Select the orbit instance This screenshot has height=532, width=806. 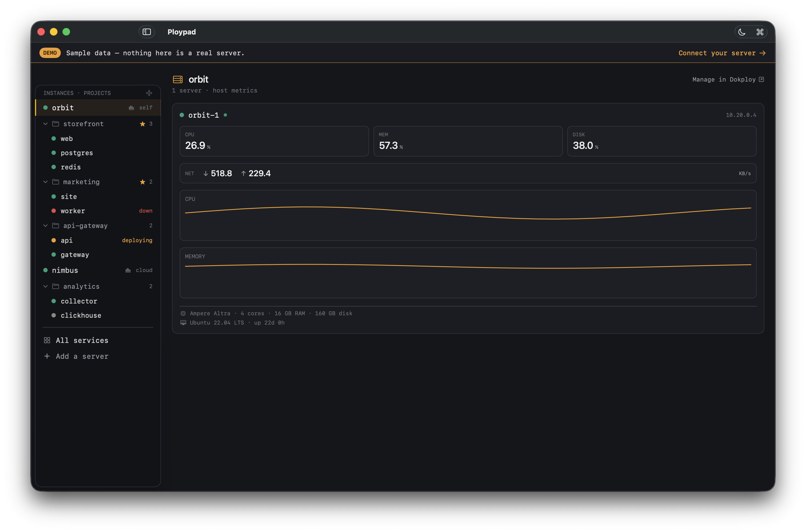point(98,108)
